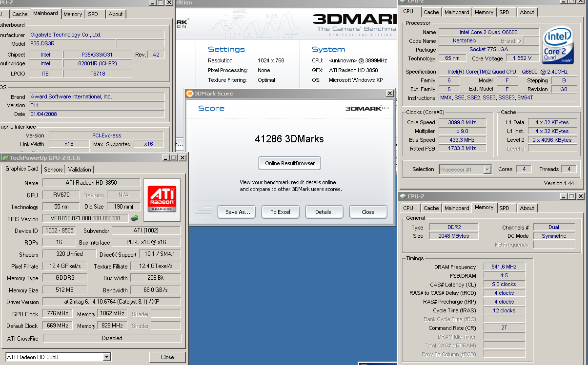This screenshot has width=588, height=365.
Task: Click the Core Speed 3899.8 MHz field
Action: pos(462,122)
